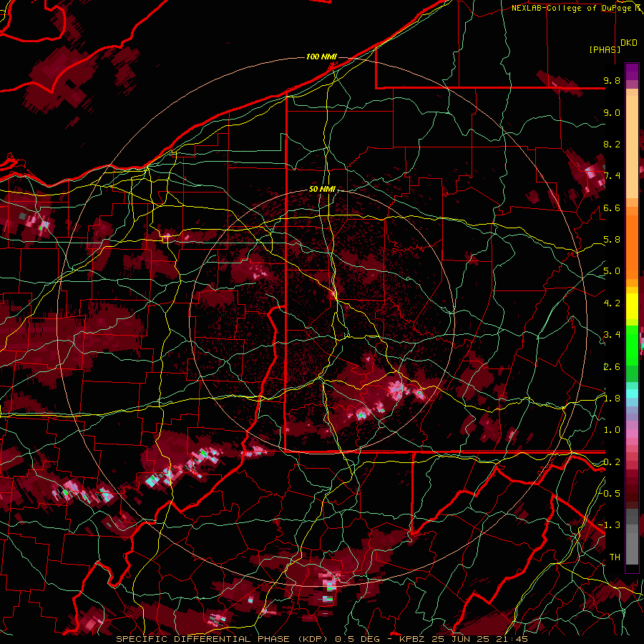Select the 4.2 legend value
This screenshot has width=644, height=644.
[612, 303]
